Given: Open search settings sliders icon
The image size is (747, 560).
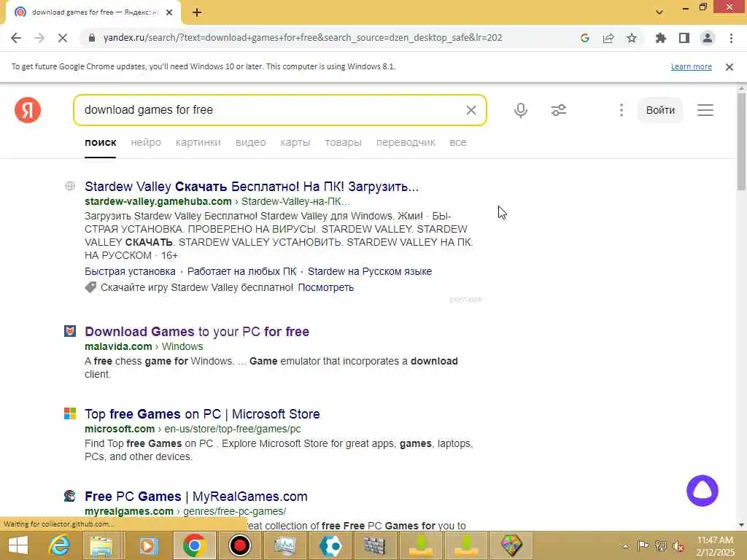Looking at the screenshot, I should pyautogui.click(x=558, y=110).
